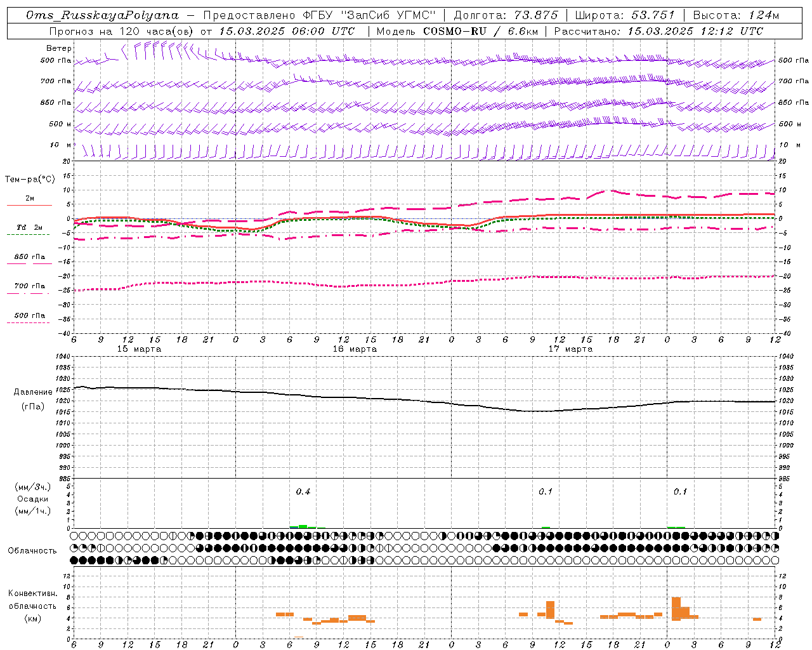Click the Широта: 53.751 value

625,15
